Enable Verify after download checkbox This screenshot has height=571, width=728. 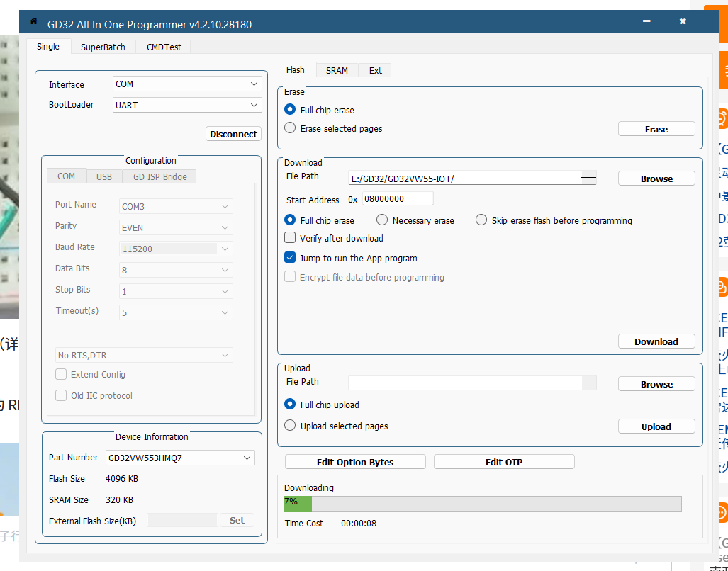pyautogui.click(x=290, y=238)
